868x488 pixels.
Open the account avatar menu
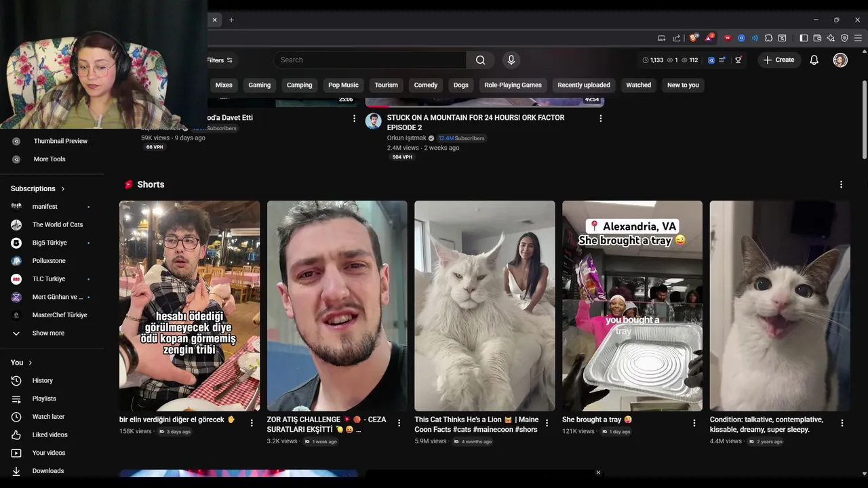(840, 60)
